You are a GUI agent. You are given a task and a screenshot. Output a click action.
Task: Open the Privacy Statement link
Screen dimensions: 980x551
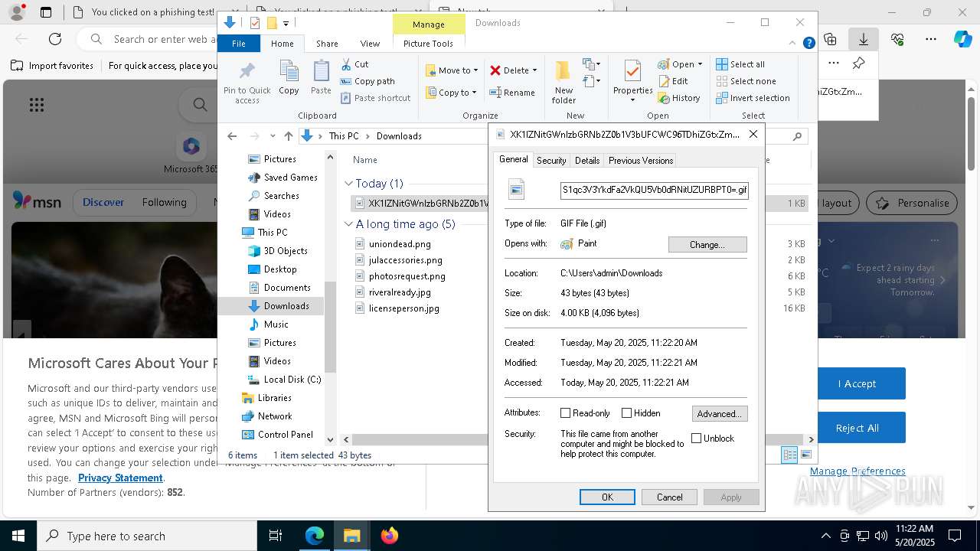click(120, 478)
